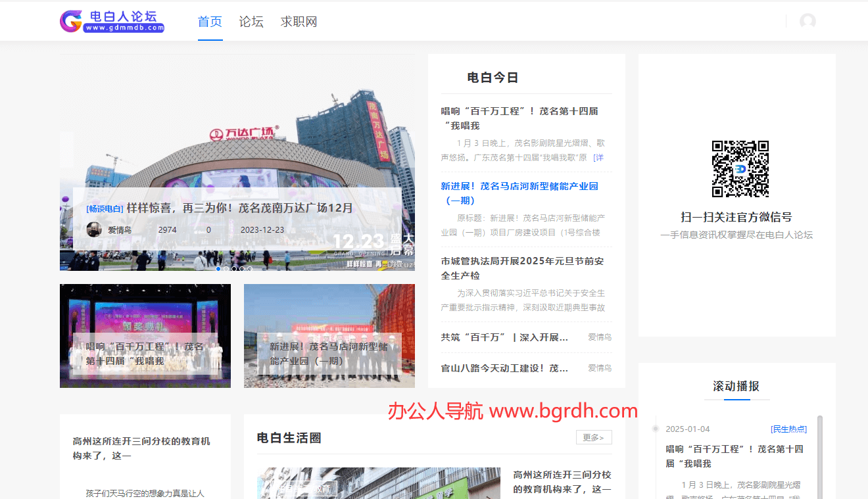Click the excerpt beginning 为深入贯彻落实习近平总书记
The height and width of the screenshot is (499, 868).
click(523, 300)
